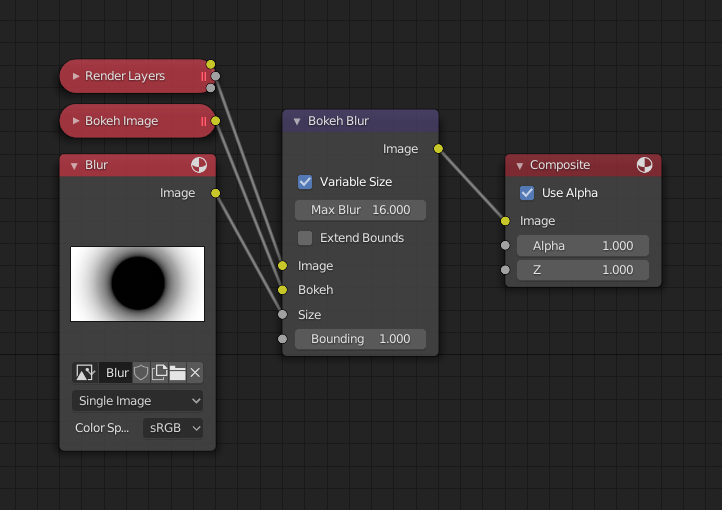Click the Bounding input socket
The width and height of the screenshot is (722, 510).
pyautogui.click(x=282, y=339)
